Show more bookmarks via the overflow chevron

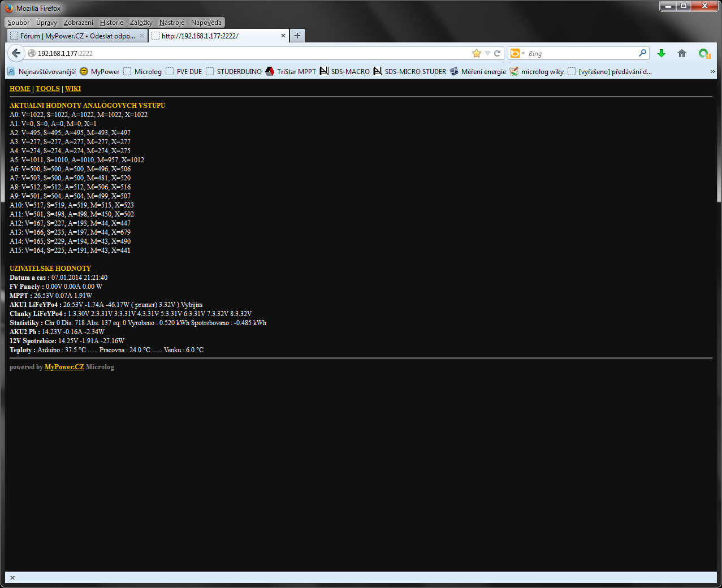click(x=712, y=71)
